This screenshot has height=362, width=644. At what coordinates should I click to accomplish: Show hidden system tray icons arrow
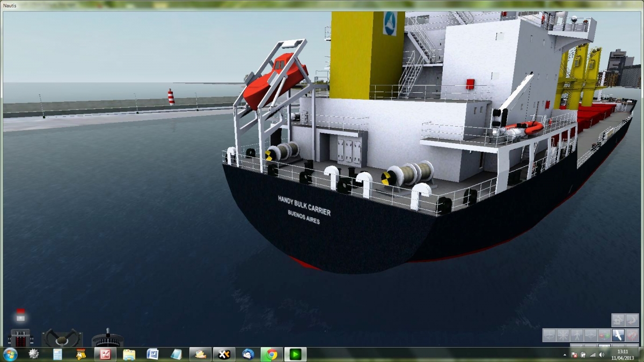tap(565, 355)
